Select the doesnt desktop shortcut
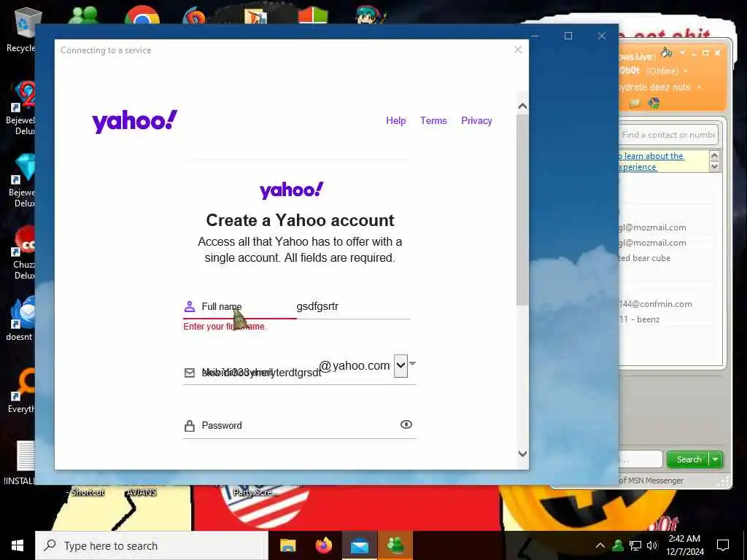This screenshot has height=560, width=747. tap(20, 318)
